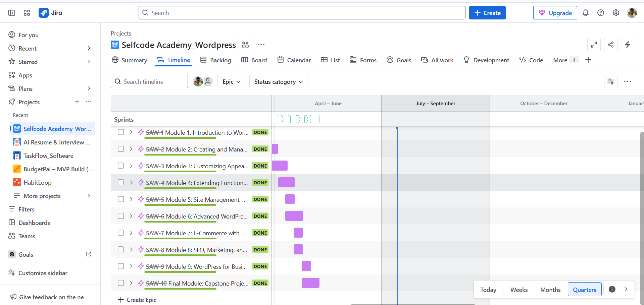
Task: Open the timeline more options three-dot button
Action: (x=628, y=81)
